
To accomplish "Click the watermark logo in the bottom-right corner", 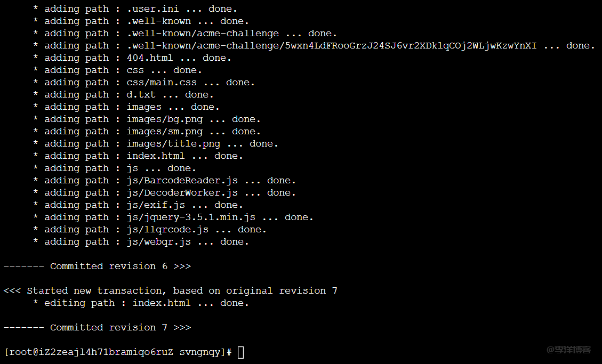I will tap(568, 350).
